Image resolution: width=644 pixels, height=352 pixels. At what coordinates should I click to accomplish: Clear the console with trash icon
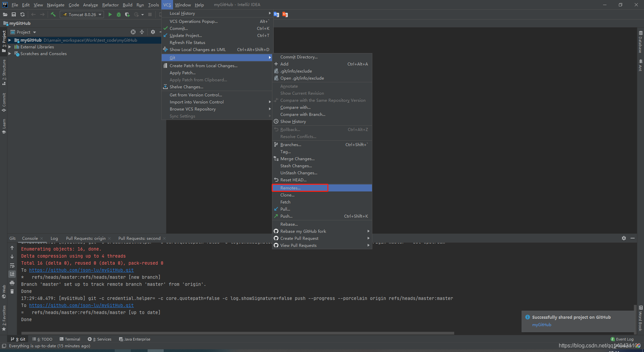point(12,292)
